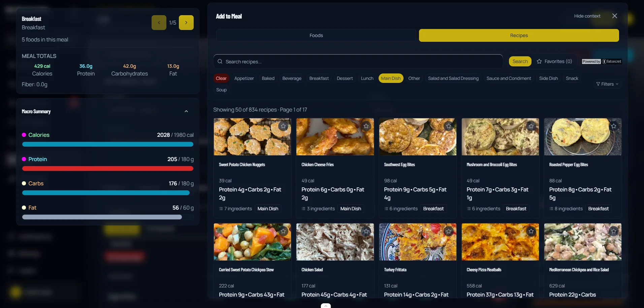The width and height of the screenshot is (644, 308).
Task: Filter by Breakfast category chip
Action: coord(319,78)
